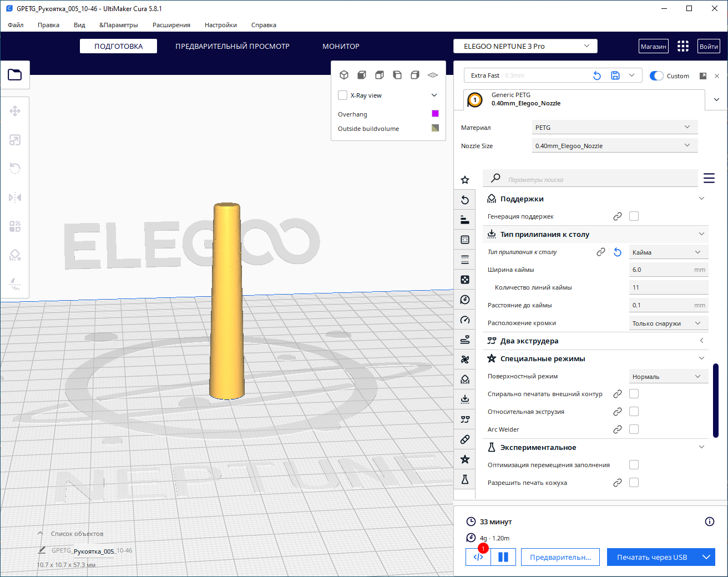Open the Per Model Settings tool
Viewport: 728px width, 577px height.
pyautogui.click(x=15, y=226)
